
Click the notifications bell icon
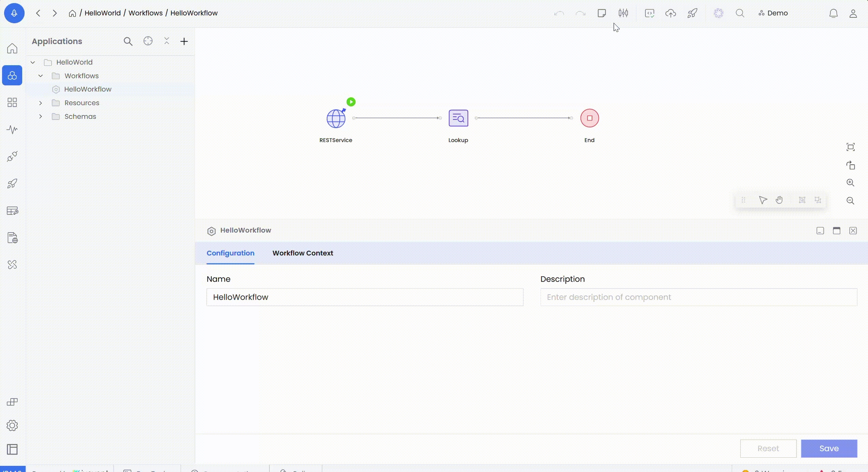tap(833, 14)
